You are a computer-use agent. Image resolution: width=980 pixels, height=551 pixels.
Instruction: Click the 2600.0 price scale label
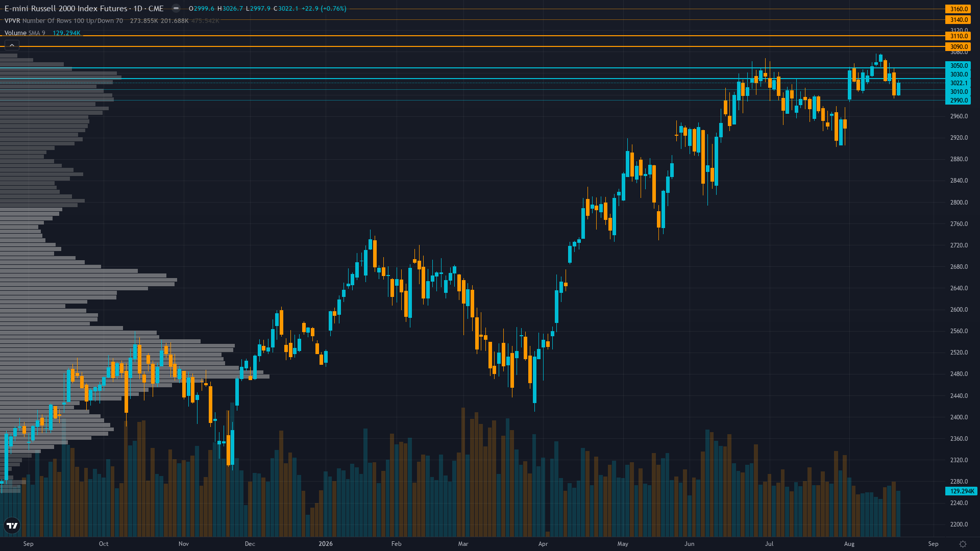click(x=959, y=310)
